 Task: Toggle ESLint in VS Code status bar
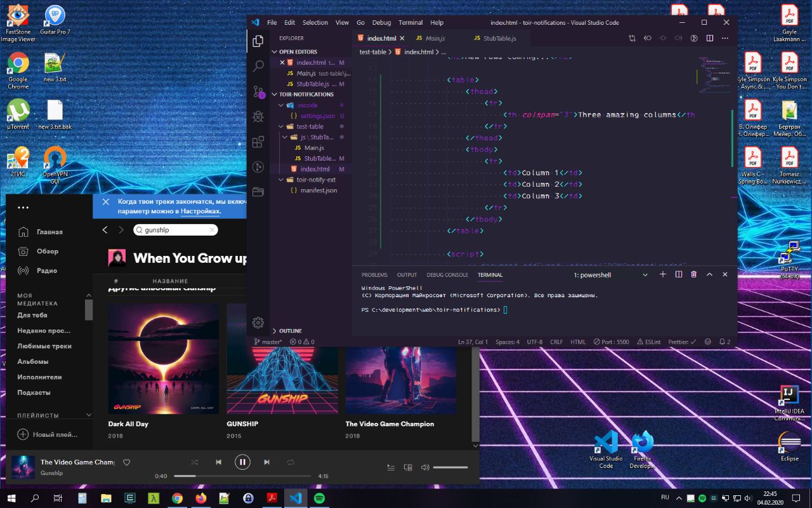click(x=648, y=342)
